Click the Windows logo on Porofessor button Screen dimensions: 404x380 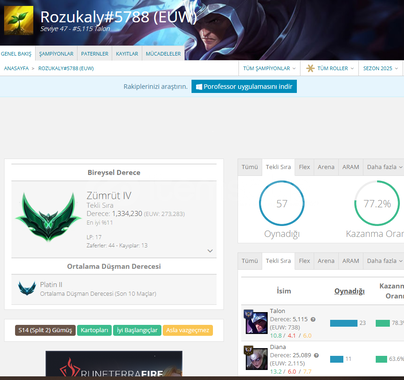tap(199, 87)
